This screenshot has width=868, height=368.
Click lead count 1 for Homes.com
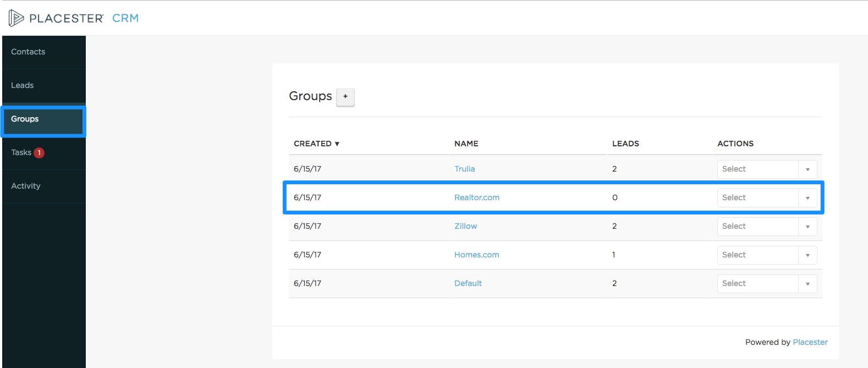click(614, 255)
